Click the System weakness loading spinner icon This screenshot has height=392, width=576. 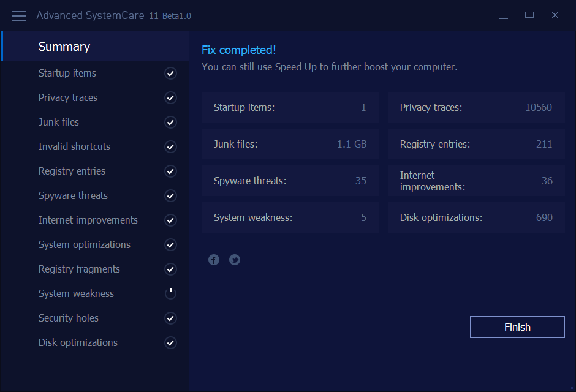click(170, 294)
